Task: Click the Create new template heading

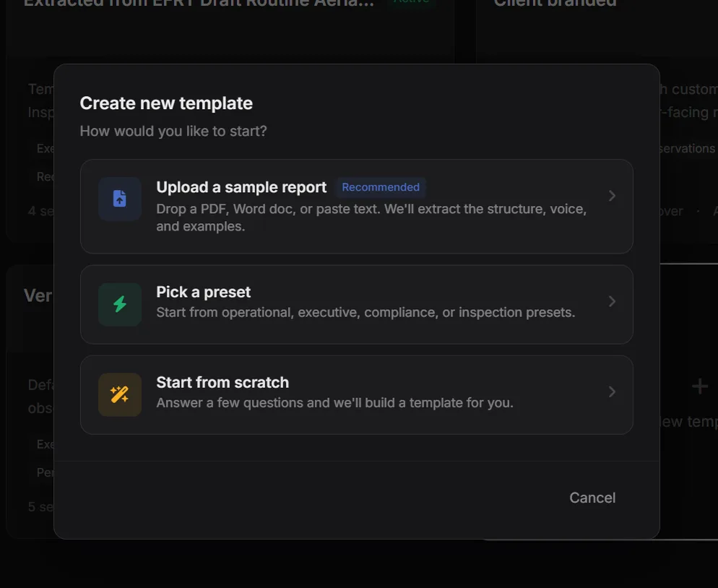Action: pos(166,103)
